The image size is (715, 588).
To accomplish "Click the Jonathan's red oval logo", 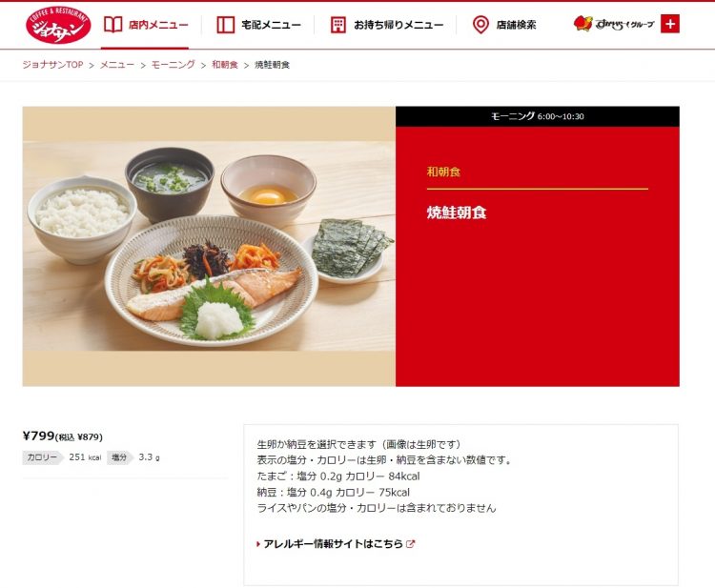I will point(58,25).
